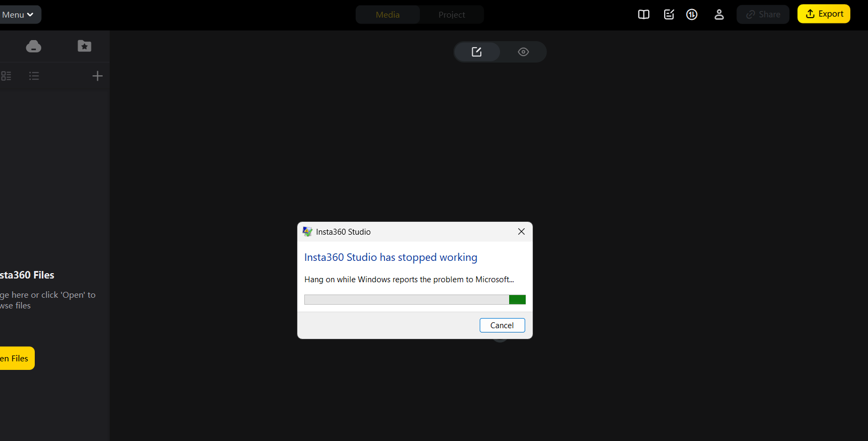Select the eye preview mode toggle
Screen dimensions: 868x441
pyautogui.click(x=524, y=52)
